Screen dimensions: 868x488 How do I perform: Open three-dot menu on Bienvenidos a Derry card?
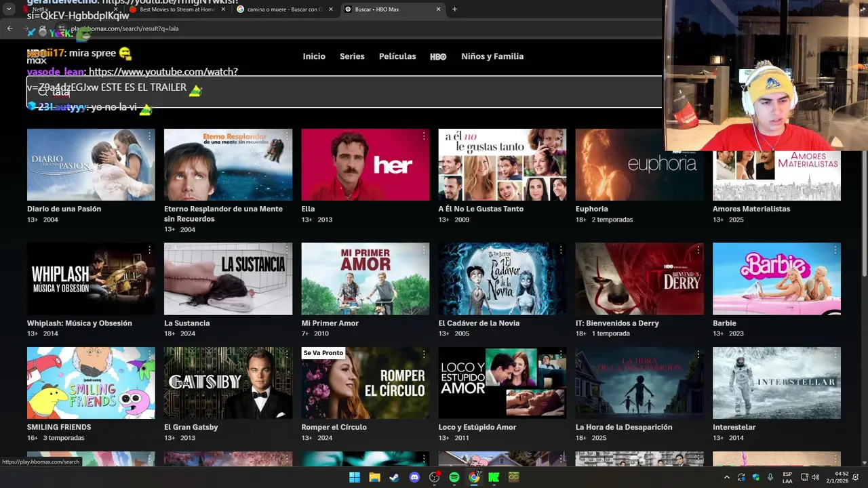point(698,250)
